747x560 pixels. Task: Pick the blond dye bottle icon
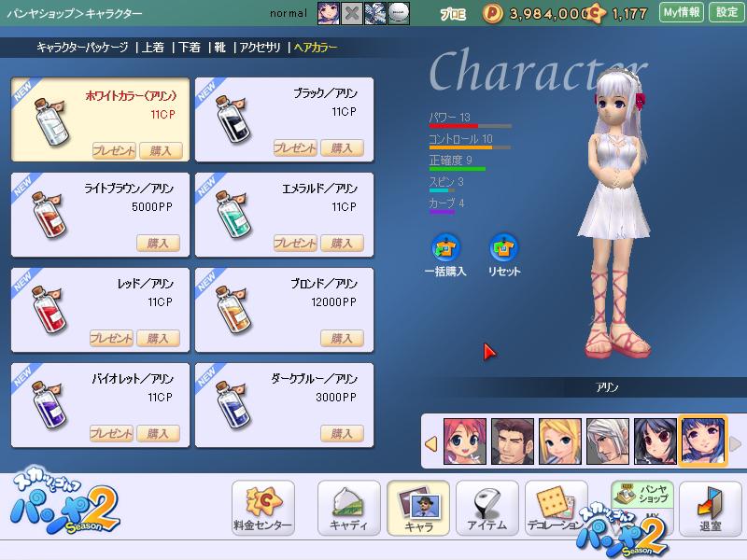[233, 310]
